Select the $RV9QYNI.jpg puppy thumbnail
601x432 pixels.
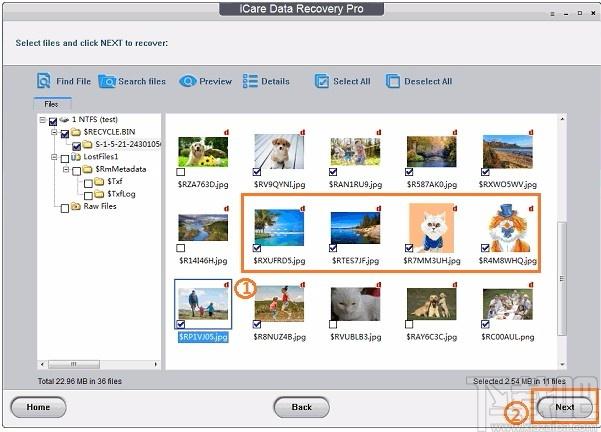pyautogui.click(x=279, y=151)
